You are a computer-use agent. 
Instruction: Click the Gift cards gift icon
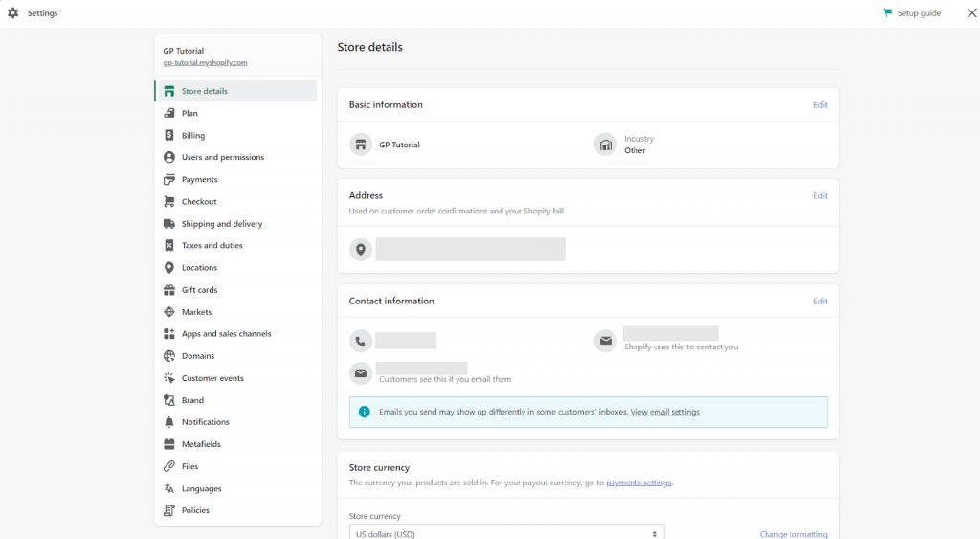point(168,289)
